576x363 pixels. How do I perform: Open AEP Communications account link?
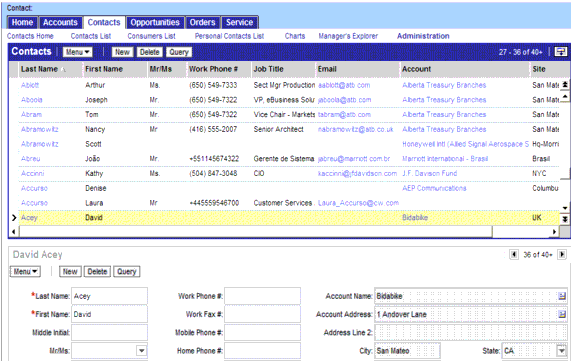434,188
